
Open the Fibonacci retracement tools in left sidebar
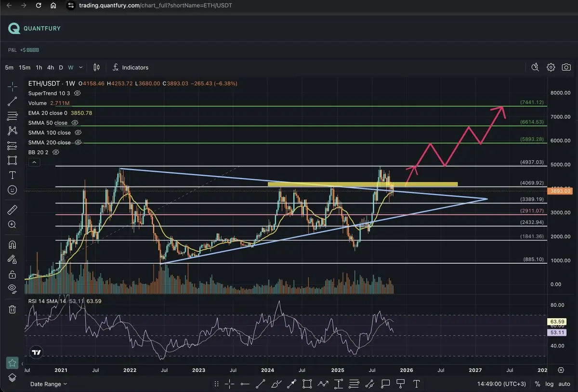pos(13,116)
